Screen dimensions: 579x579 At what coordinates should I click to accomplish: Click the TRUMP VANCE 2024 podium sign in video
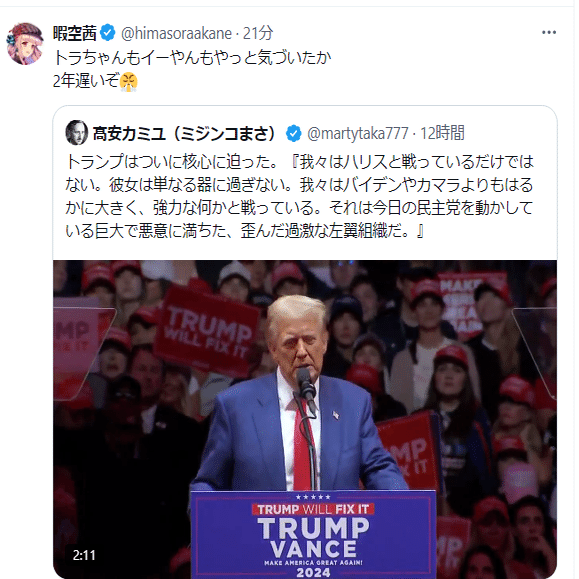(x=313, y=535)
